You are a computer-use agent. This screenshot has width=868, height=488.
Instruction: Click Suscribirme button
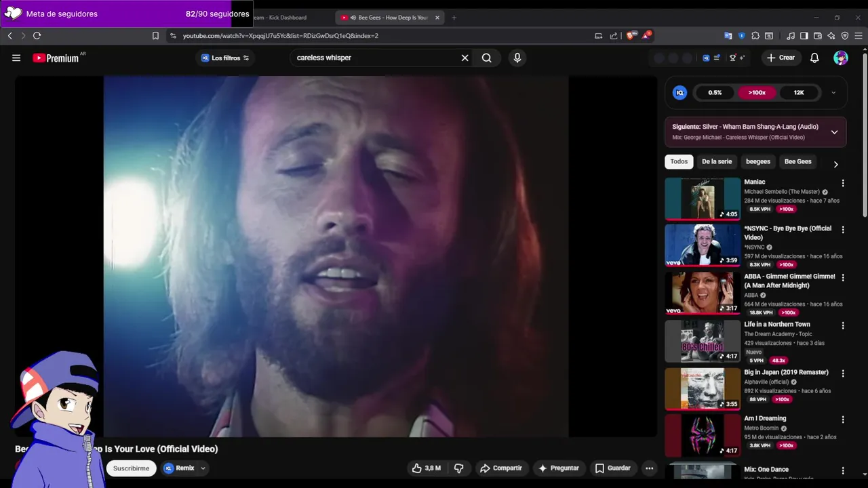click(x=131, y=468)
